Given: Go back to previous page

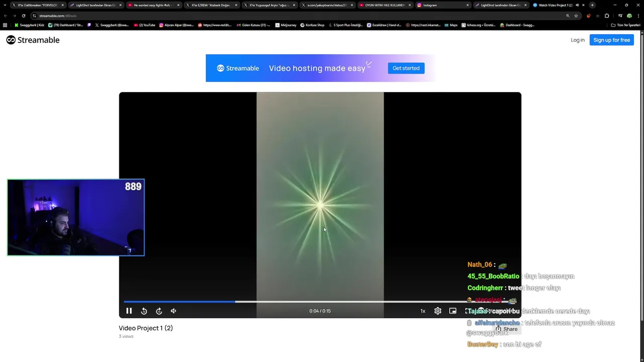Looking at the screenshot, I should [6, 16].
